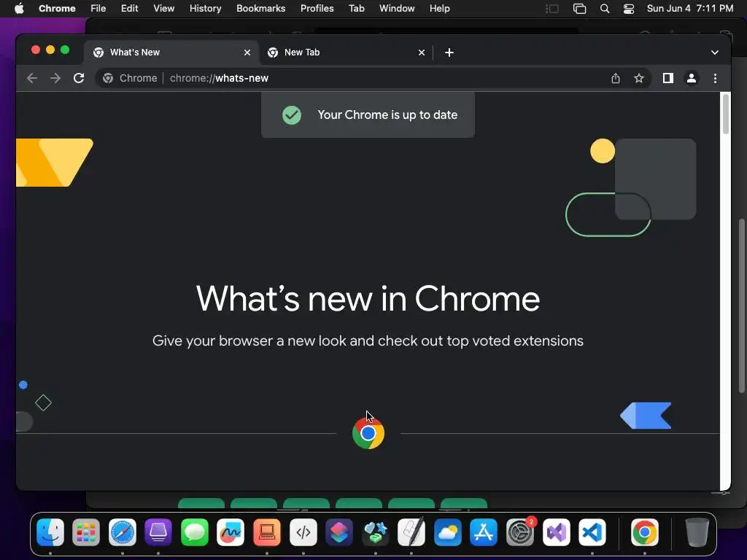Switch to the New Tab tab
The image size is (747, 560).
click(x=347, y=52)
